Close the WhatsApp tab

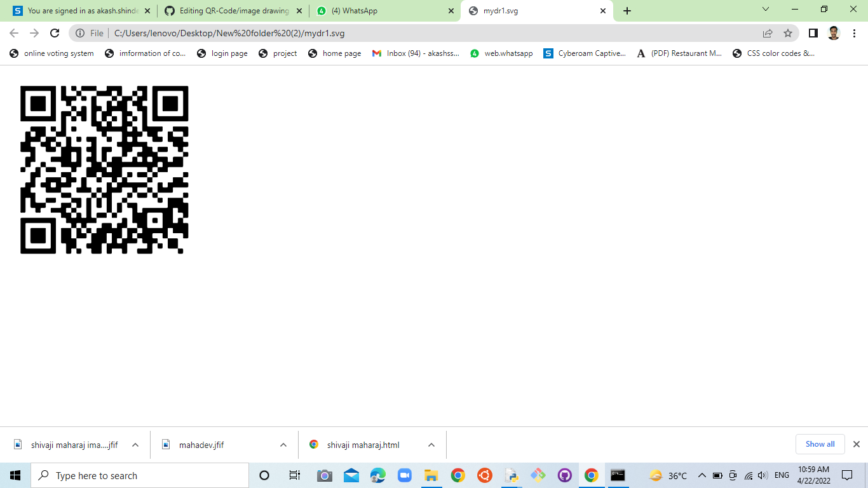coord(451,11)
